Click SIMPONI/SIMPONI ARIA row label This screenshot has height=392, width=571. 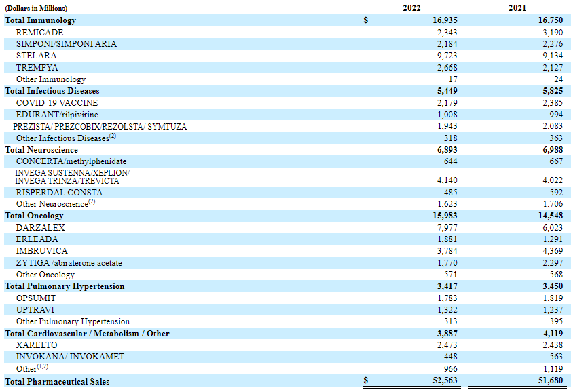click(x=67, y=44)
